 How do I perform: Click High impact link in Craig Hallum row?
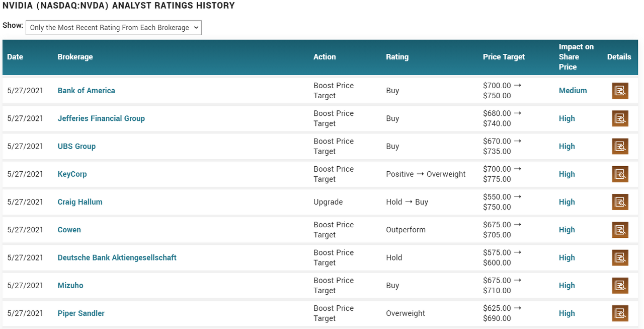point(567,202)
